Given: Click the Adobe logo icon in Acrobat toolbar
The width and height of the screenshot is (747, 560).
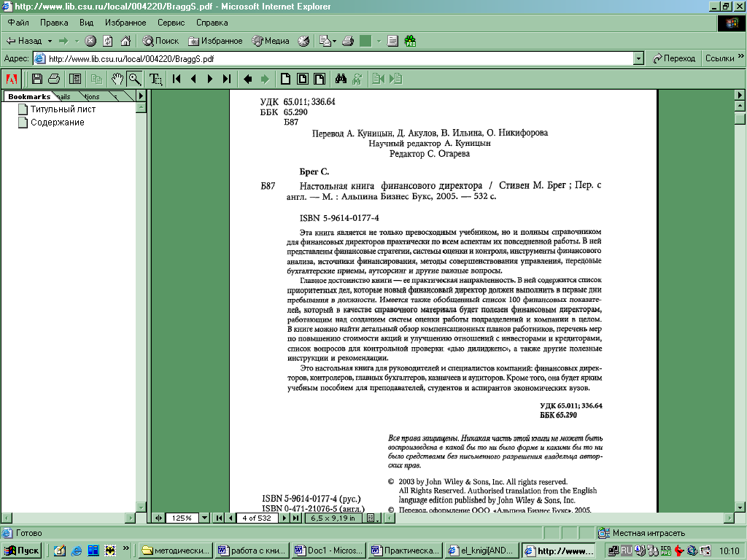Looking at the screenshot, I should tap(12, 79).
